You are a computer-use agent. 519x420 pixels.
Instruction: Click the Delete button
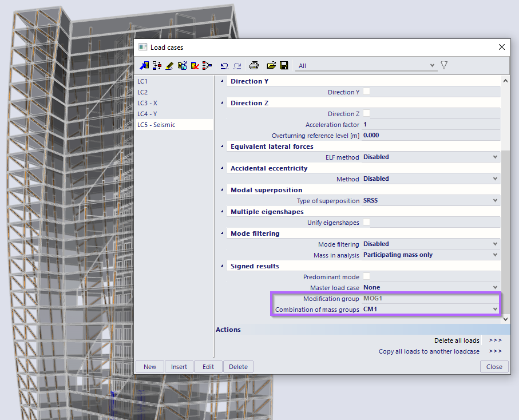point(238,367)
